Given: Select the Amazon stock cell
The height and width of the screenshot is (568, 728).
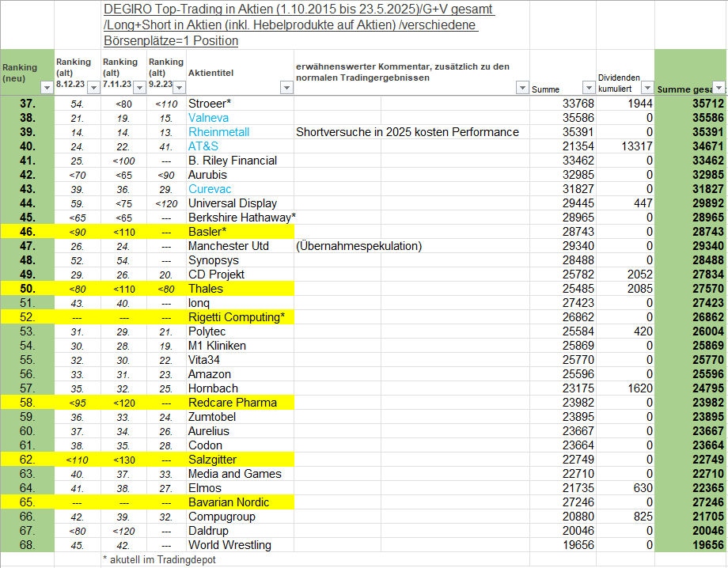Looking at the screenshot, I should [x=240, y=374].
